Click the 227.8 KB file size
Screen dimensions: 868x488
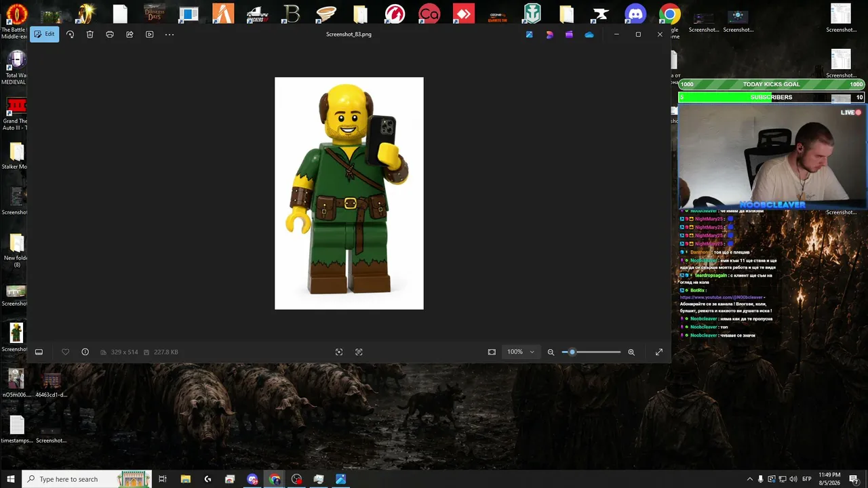tap(166, 352)
